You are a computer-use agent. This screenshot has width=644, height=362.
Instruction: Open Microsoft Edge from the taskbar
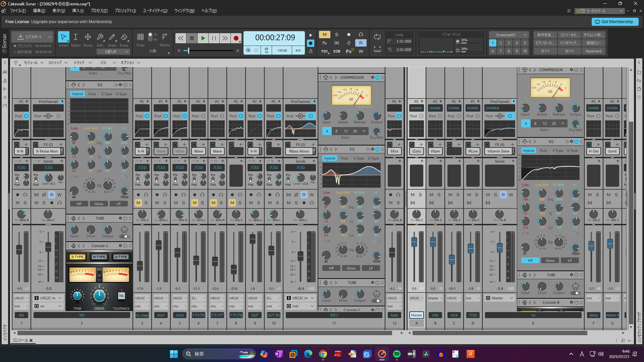click(x=308, y=354)
